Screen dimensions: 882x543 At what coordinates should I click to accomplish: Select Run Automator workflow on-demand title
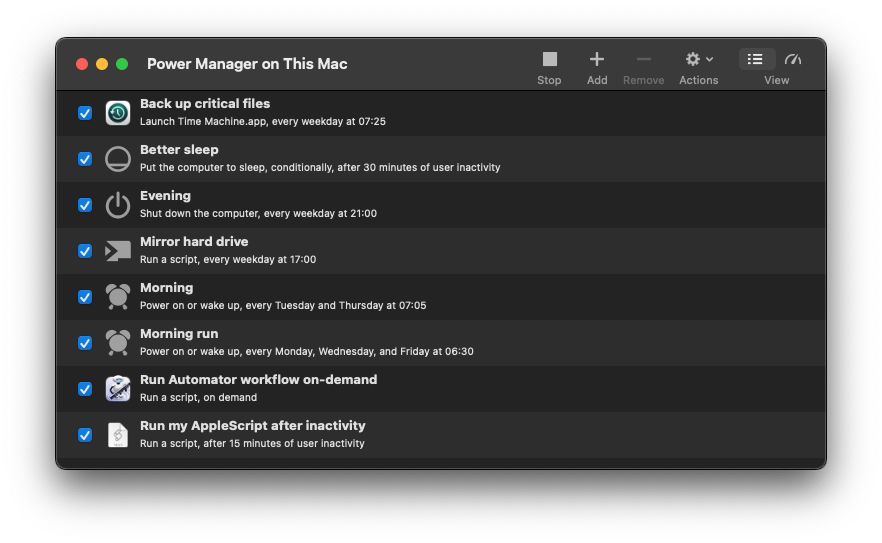point(259,380)
